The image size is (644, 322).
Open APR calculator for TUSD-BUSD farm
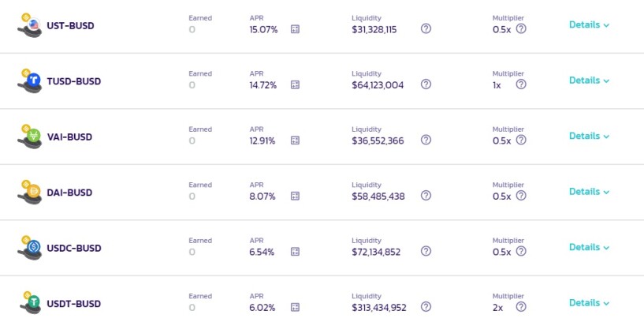click(x=295, y=84)
